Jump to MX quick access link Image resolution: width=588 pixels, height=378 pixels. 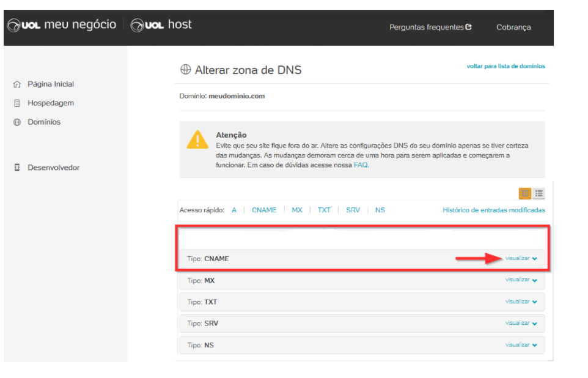pos(297,210)
